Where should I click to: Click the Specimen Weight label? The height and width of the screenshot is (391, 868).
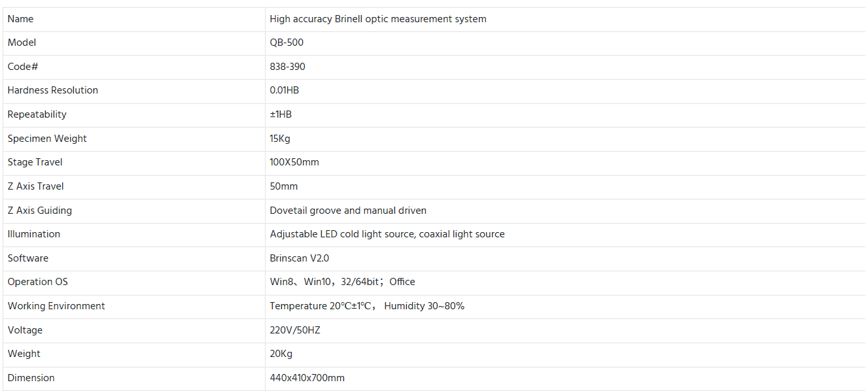pyautogui.click(x=46, y=139)
